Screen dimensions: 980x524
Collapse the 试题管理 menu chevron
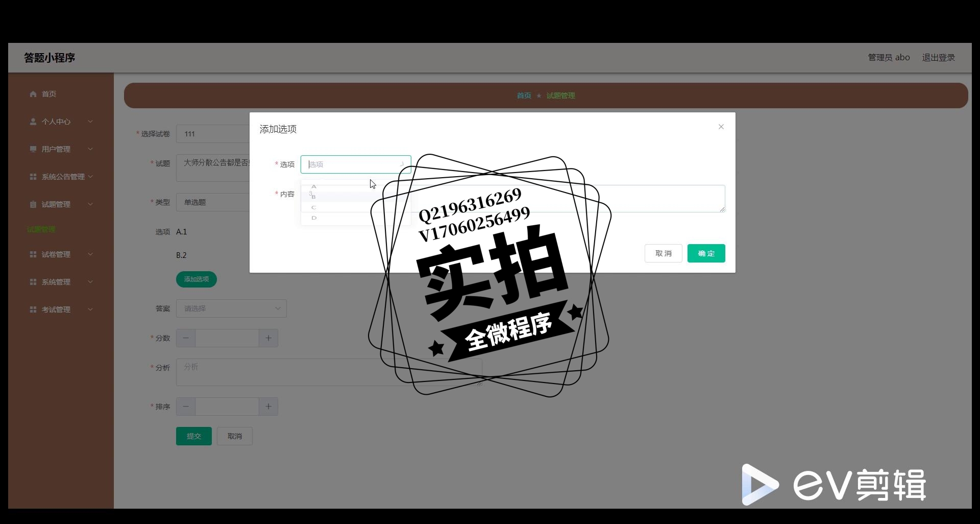click(90, 204)
